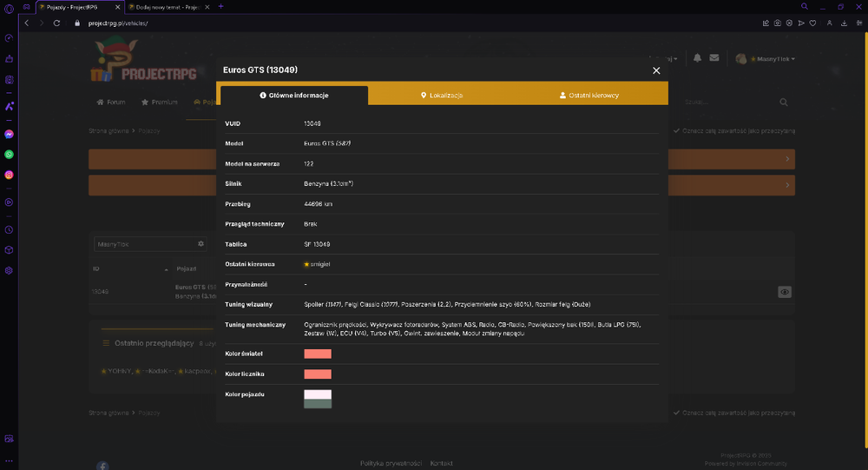Close the Euros GTS (13049) dialog
This screenshot has width=868, height=470.
[656, 70]
